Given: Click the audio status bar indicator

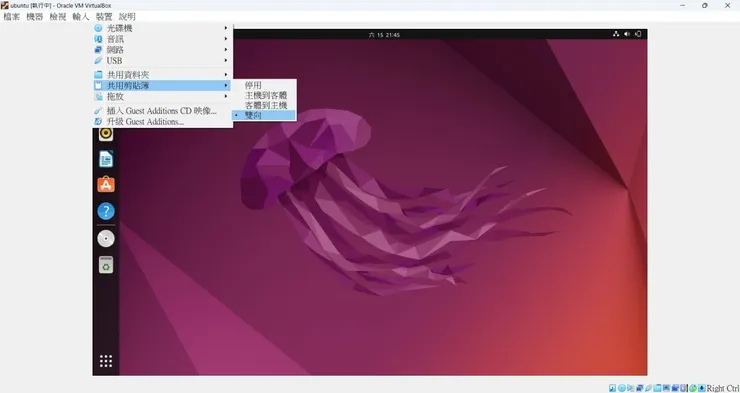Looking at the screenshot, I should pos(631,388).
